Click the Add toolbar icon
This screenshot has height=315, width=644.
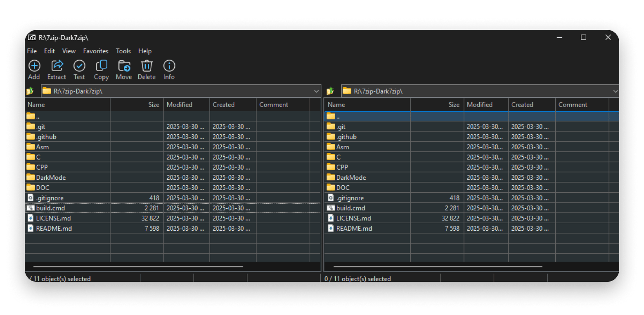[34, 66]
